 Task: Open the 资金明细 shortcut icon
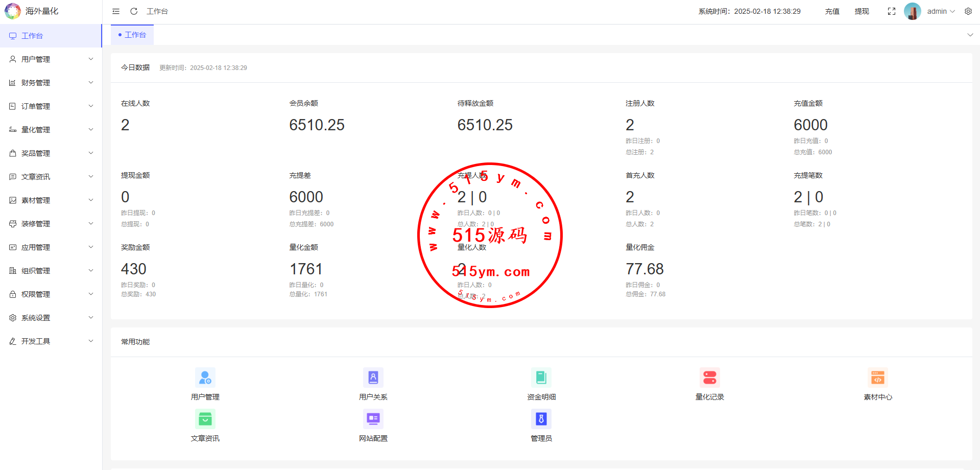pos(541,378)
